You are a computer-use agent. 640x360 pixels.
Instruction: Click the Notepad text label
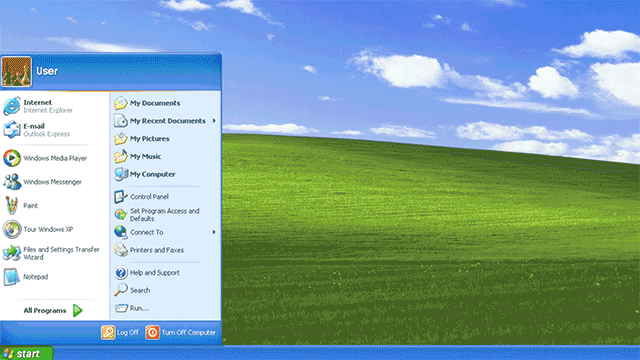click(x=36, y=277)
